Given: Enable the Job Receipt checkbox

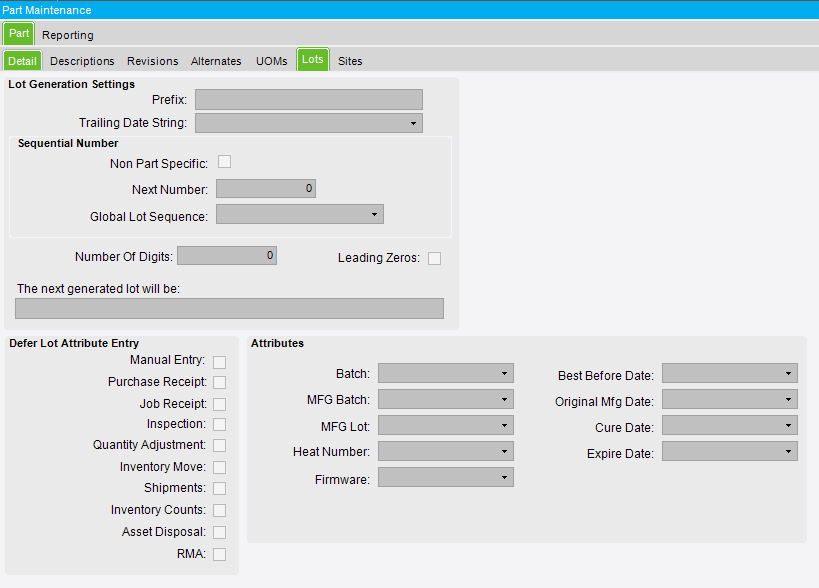Looking at the screenshot, I should (220, 405).
